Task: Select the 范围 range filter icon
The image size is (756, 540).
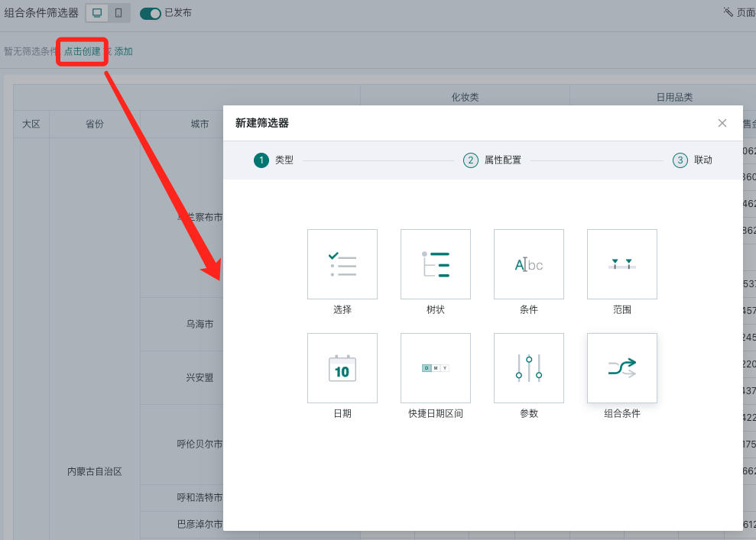Action: coord(621,264)
